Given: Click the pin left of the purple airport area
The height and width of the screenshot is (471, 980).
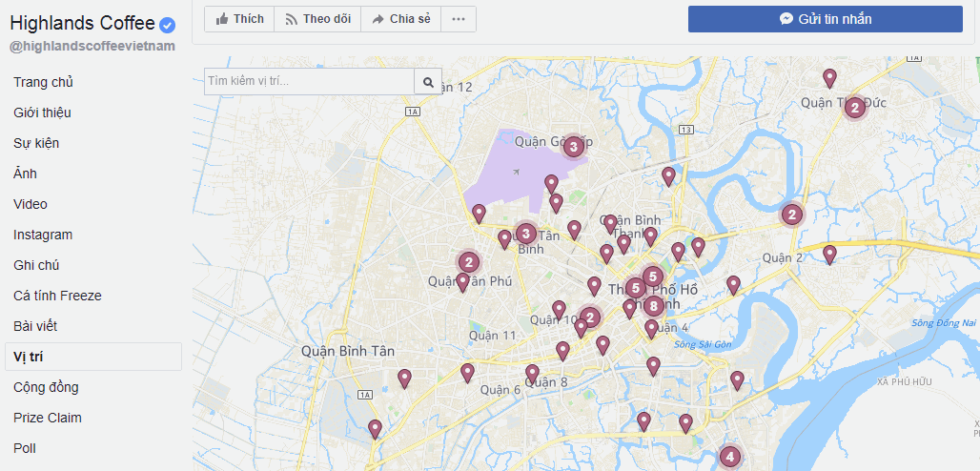Looking at the screenshot, I should (479, 214).
